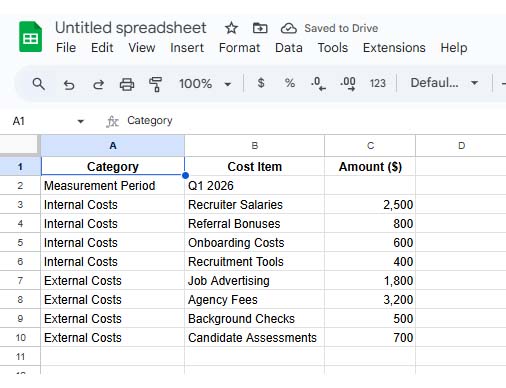Select the Candidate Assessments cell
506x388 pixels.
pyautogui.click(x=254, y=337)
